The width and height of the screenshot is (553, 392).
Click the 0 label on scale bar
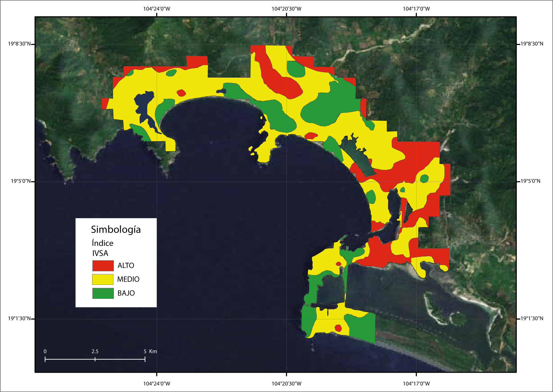click(x=45, y=352)
